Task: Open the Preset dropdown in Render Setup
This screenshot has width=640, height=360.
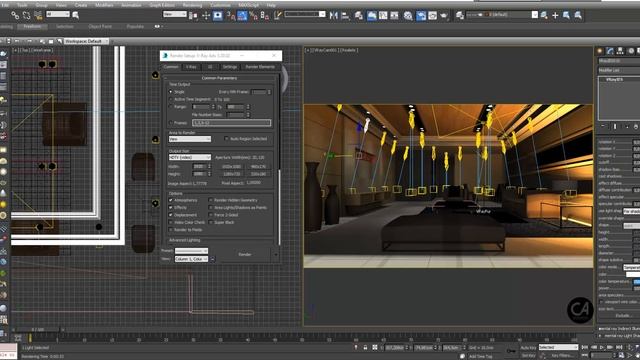Action: (x=191, y=251)
